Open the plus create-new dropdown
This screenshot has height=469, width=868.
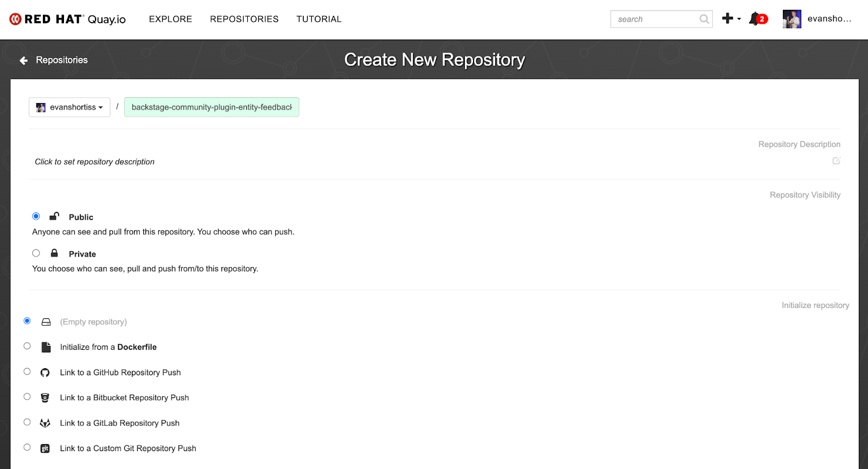[731, 18]
